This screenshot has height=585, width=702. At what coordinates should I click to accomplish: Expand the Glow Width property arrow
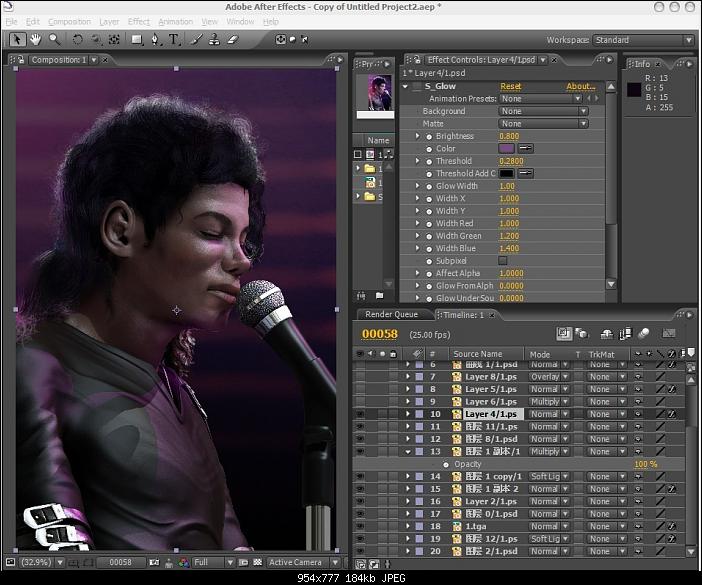tap(417, 186)
